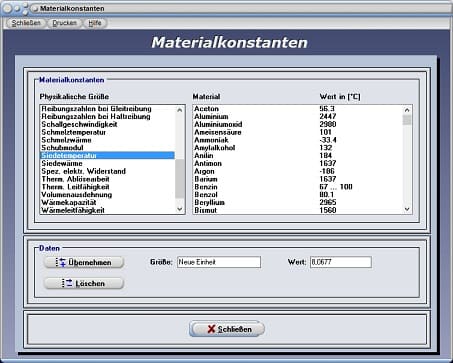Open the Hilfe menu

(x=95, y=23)
